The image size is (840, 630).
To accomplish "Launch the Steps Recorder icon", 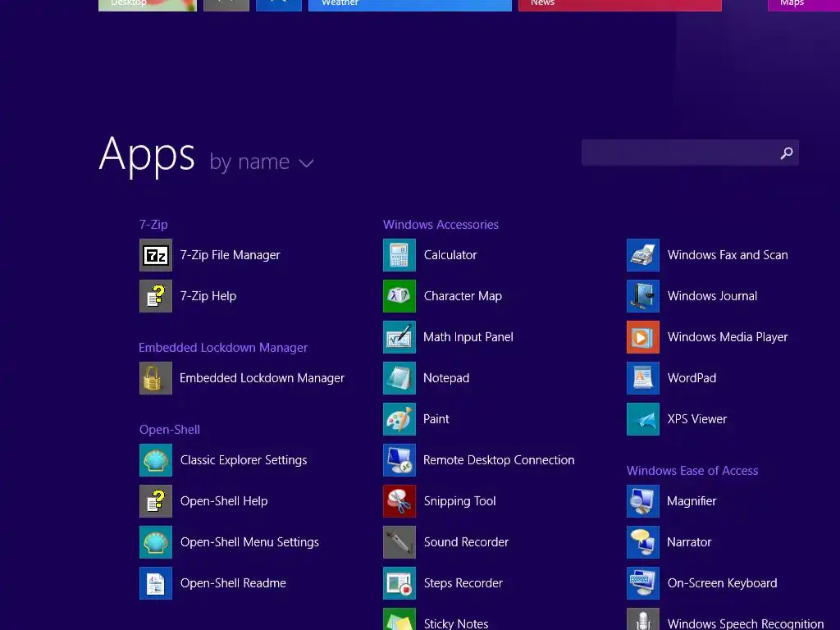I will tap(399, 583).
